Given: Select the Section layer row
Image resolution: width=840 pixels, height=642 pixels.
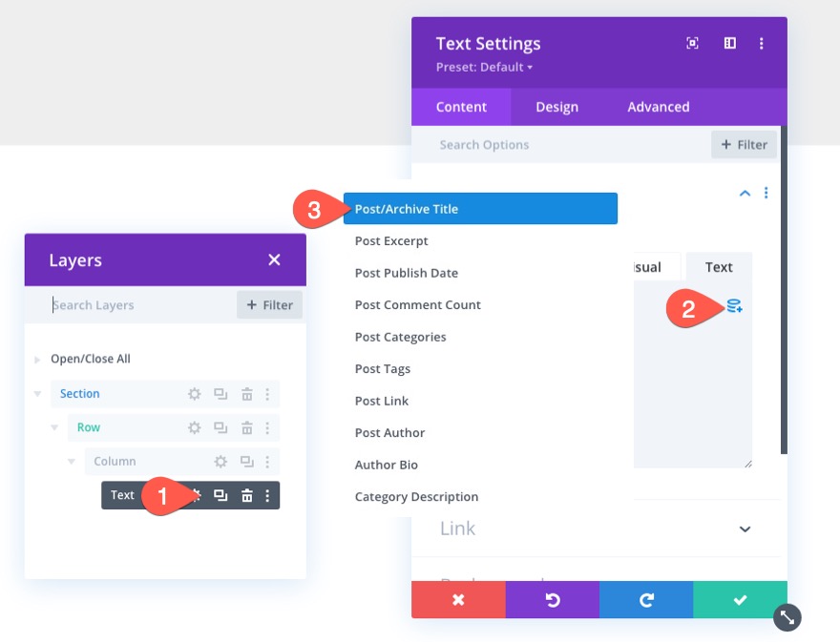Looking at the screenshot, I should pyautogui.click(x=165, y=394).
